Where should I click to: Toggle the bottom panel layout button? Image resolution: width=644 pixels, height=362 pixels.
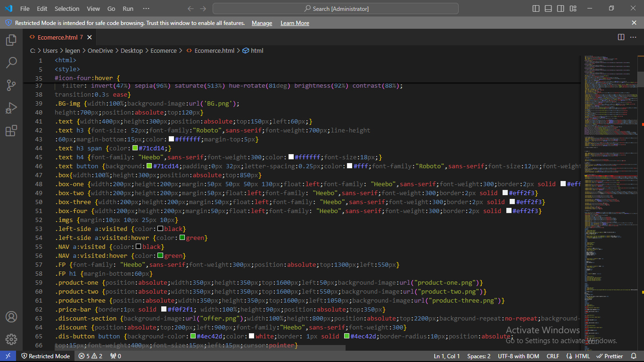coord(548,8)
